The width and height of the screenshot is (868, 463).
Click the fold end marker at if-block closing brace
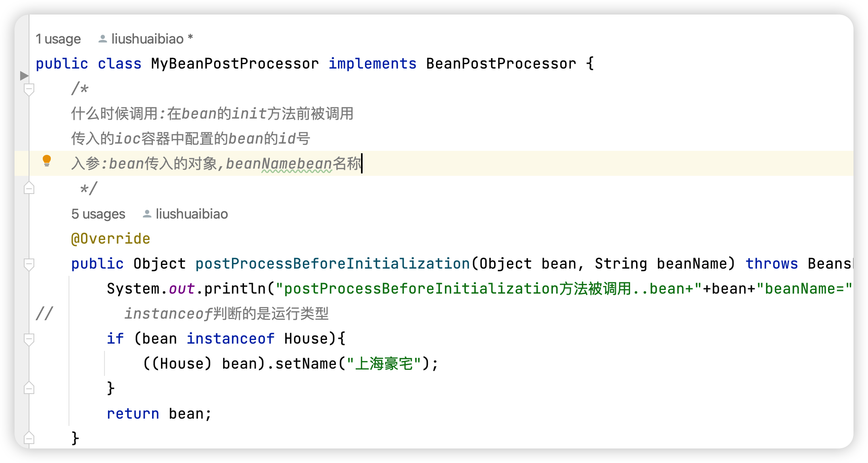coord(29,388)
